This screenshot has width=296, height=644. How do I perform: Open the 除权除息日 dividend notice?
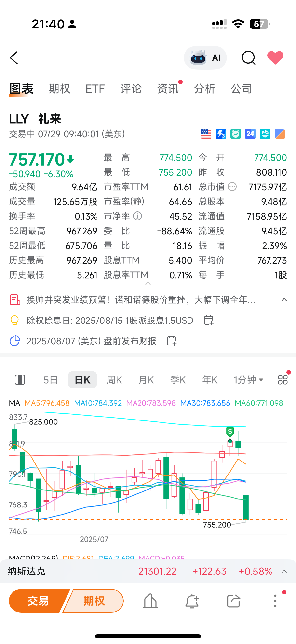pos(110,320)
